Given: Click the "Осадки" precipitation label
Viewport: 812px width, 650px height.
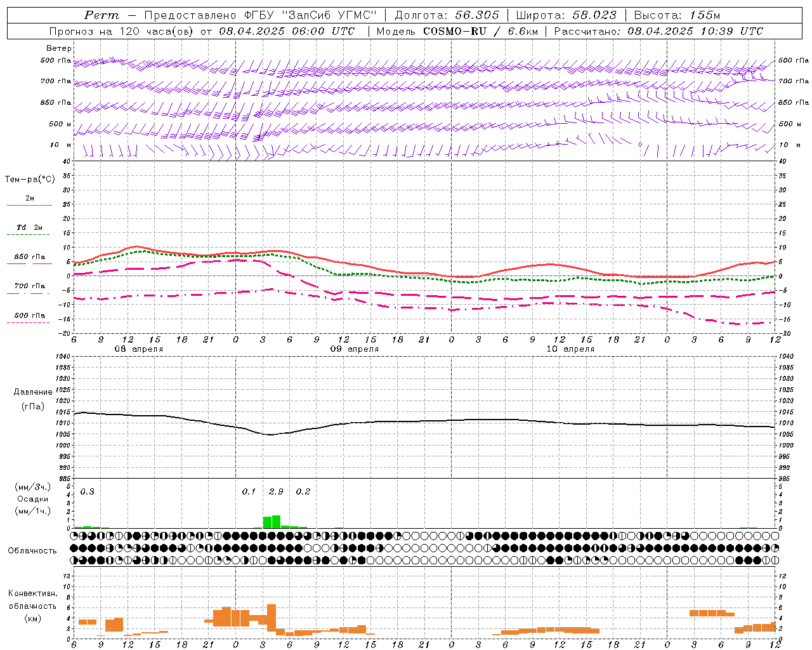Looking at the screenshot, I should (x=32, y=499).
